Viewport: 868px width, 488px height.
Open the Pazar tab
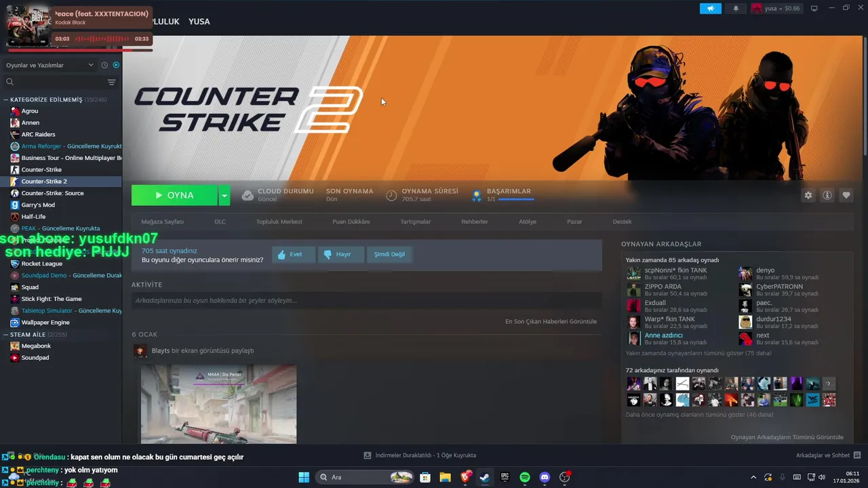574,222
